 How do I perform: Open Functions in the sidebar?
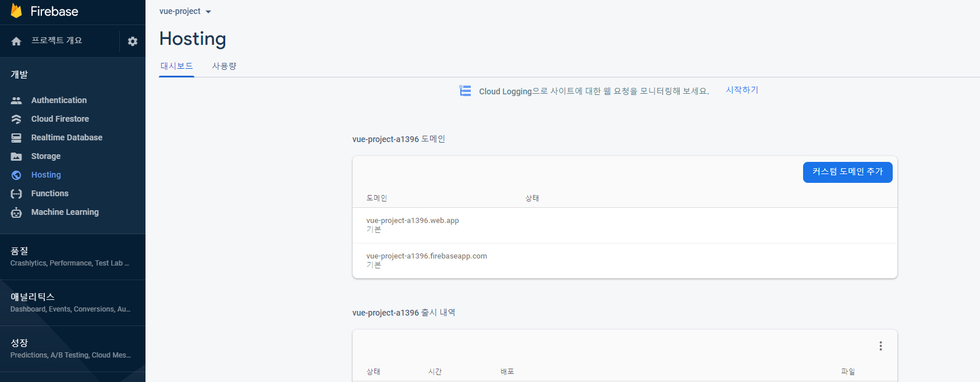tap(50, 193)
